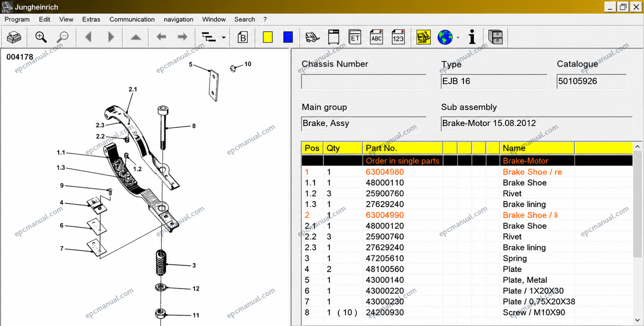The width and height of the screenshot is (644, 326).
Task: Click parts list scrollbar down arrow
Action: click(638, 321)
